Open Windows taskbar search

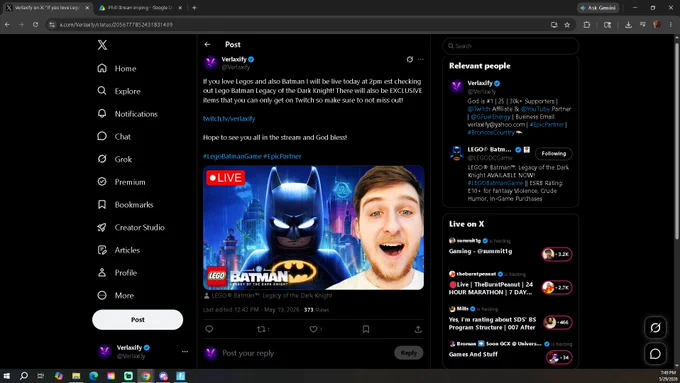coord(24,376)
